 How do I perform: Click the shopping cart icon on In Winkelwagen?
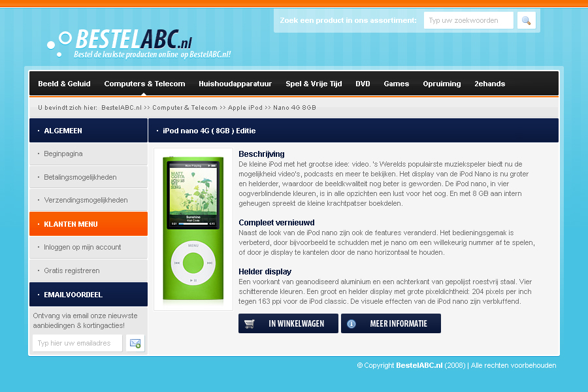250,324
